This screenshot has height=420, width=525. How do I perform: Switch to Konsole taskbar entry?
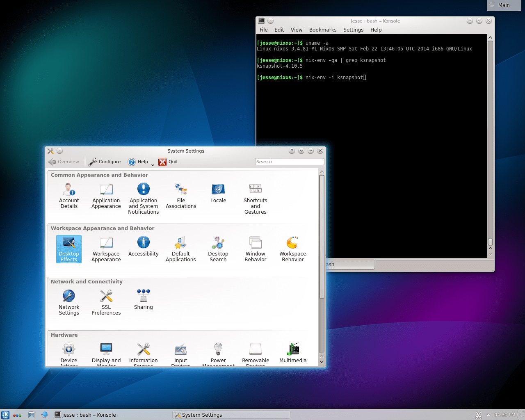(112, 415)
